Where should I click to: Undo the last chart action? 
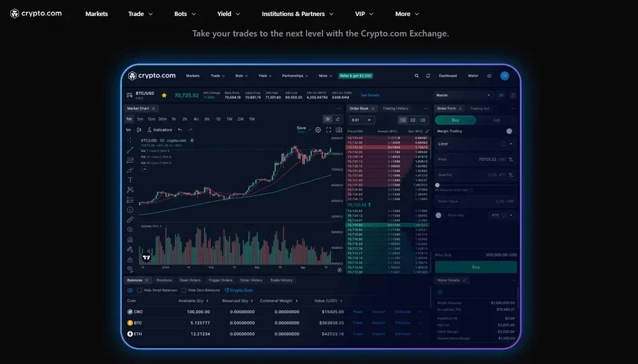pyautogui.click(x=180, y=130)
